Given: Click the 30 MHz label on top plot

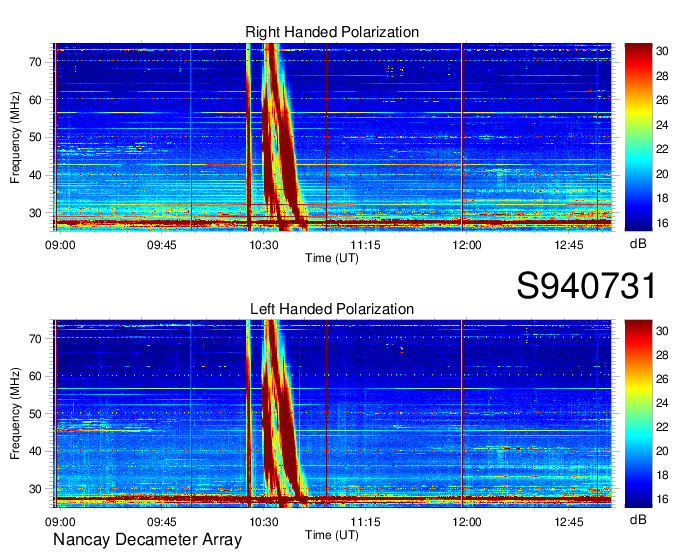Looking at the screenshot, I should point(36,213).
